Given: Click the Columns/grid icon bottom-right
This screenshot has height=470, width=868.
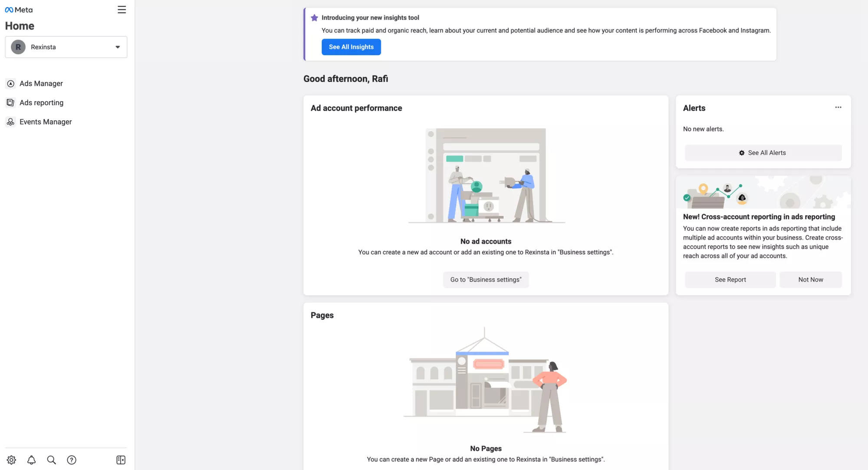Looking at the screenshot, I should coord(120,460).
